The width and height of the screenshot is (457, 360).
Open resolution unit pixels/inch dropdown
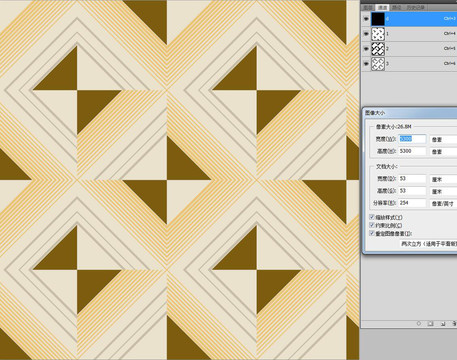click(x=443, y=203)
